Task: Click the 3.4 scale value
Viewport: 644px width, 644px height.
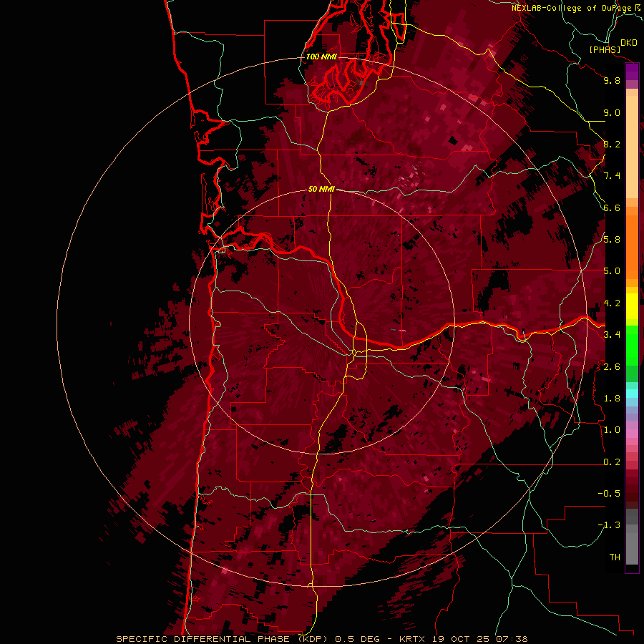Action: [x=612, y=335]
